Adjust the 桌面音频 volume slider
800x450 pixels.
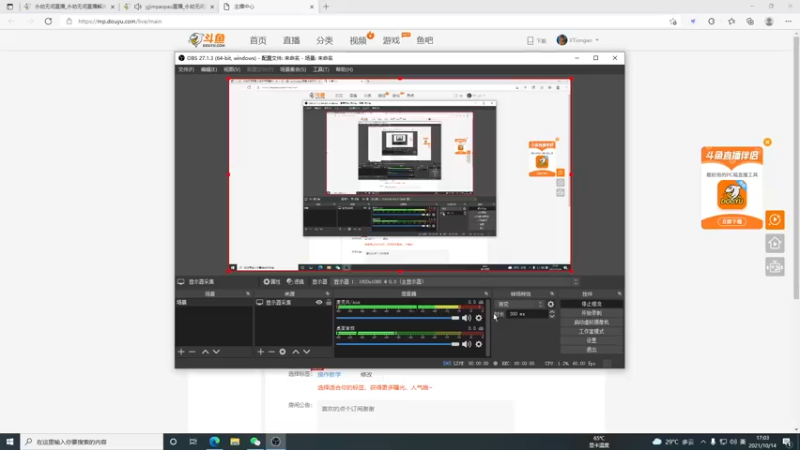[x=398, y=344]
